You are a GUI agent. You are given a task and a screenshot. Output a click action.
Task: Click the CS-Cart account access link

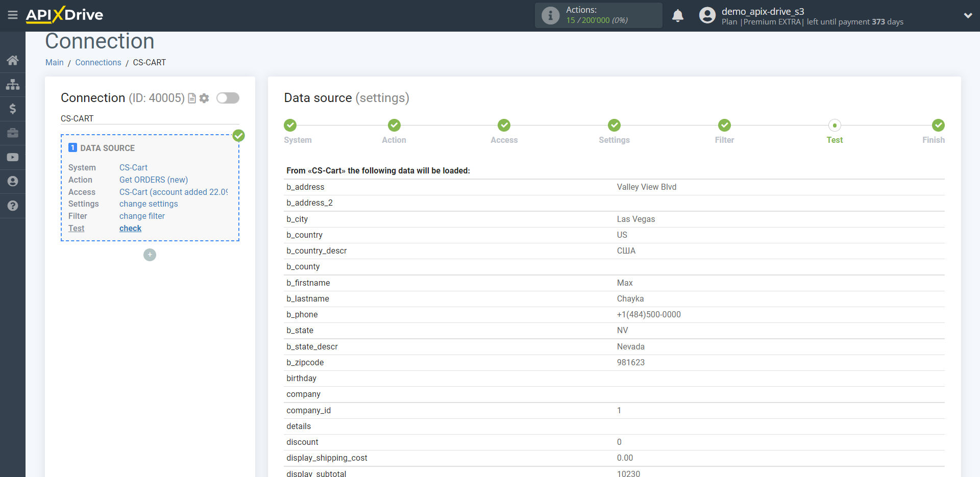[x=174, y=192]
